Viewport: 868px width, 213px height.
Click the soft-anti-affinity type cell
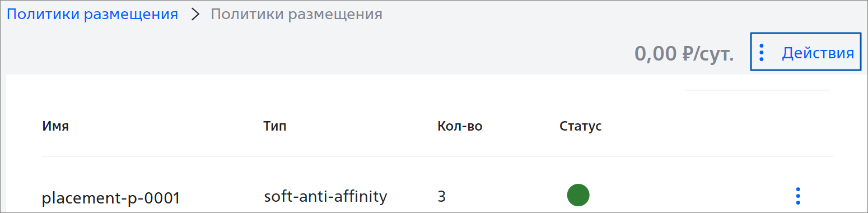click(325, 197)
